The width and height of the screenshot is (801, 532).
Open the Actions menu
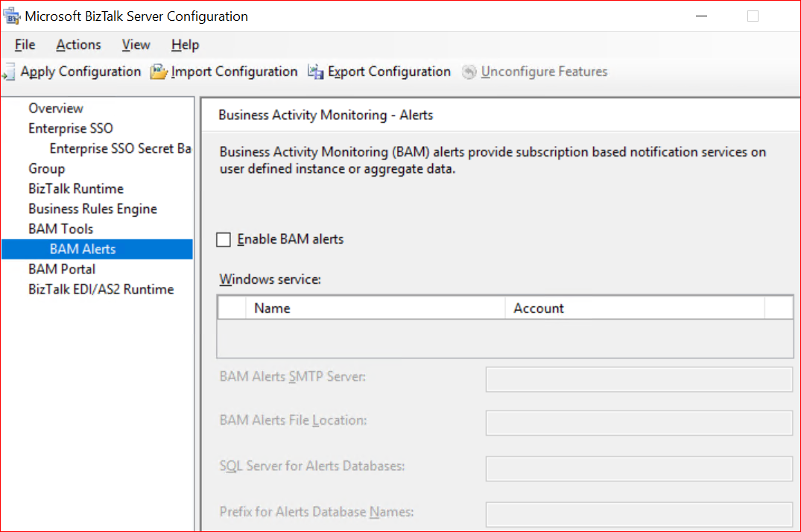[78, 45]
